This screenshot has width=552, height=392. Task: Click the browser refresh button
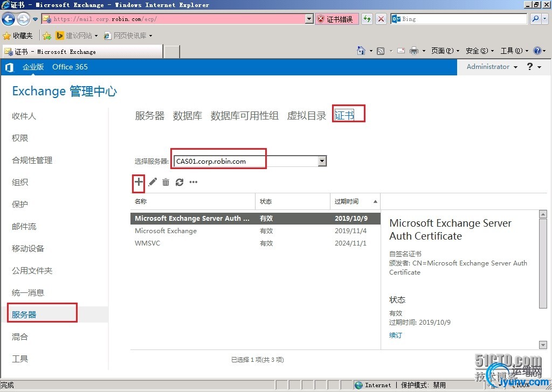[x=367, y=19]
